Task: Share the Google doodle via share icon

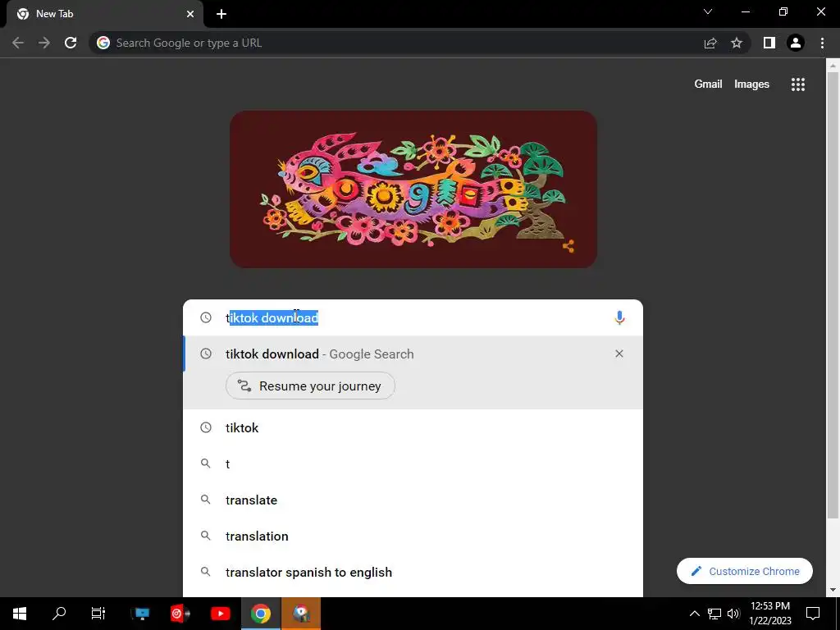Action: coord(568,246)
